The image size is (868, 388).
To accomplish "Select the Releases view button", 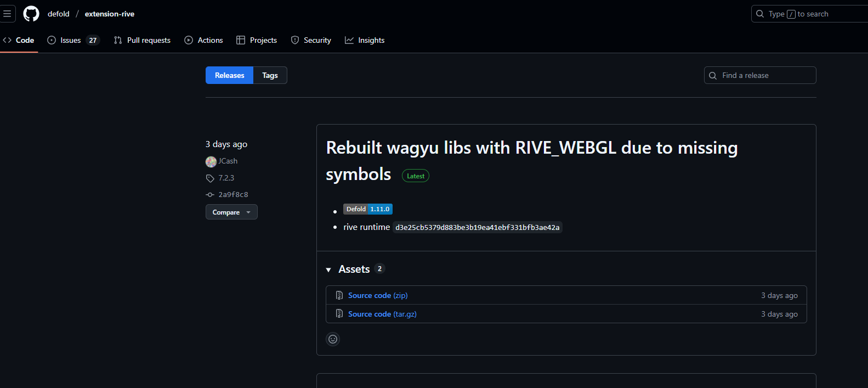I will click(x=229, y=75).
